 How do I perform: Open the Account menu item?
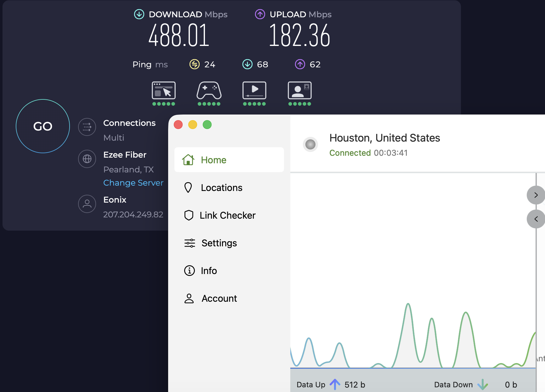tap(219, 298)
